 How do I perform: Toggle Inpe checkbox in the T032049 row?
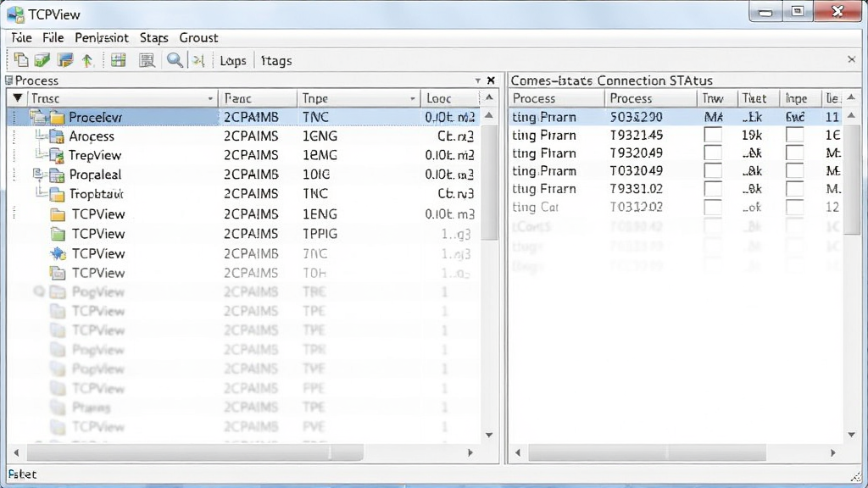click(x=794, y=171)
